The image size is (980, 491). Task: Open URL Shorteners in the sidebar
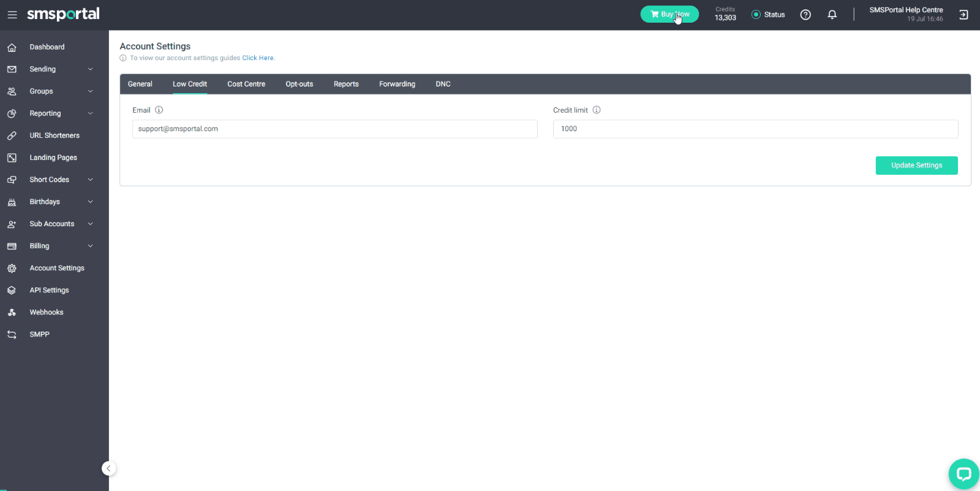pos(55,135)
